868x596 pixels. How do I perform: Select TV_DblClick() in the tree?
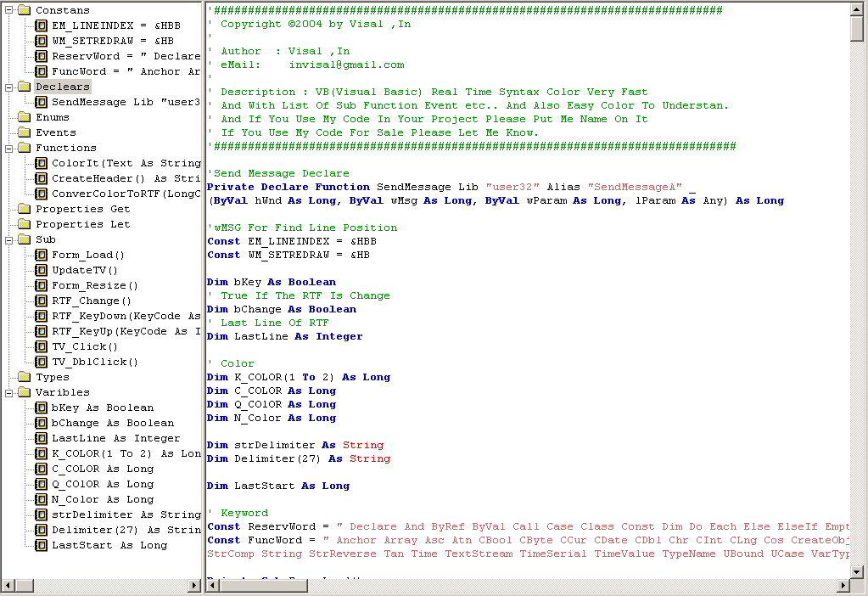94,362
